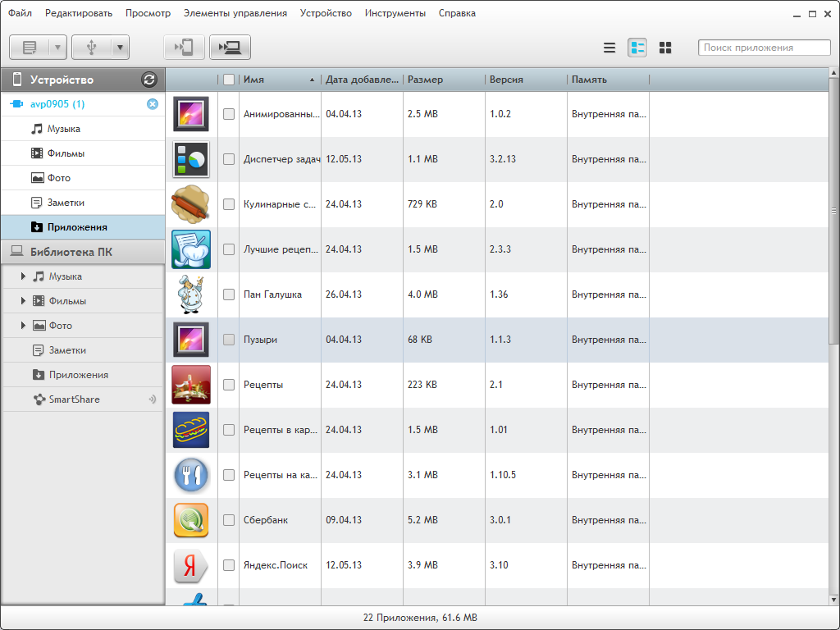Check the select-all checkbox in the header

229,80
